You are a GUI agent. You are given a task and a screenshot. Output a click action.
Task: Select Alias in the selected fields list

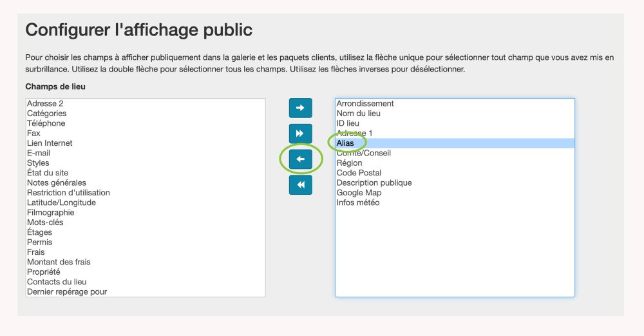tap(345, 143)
